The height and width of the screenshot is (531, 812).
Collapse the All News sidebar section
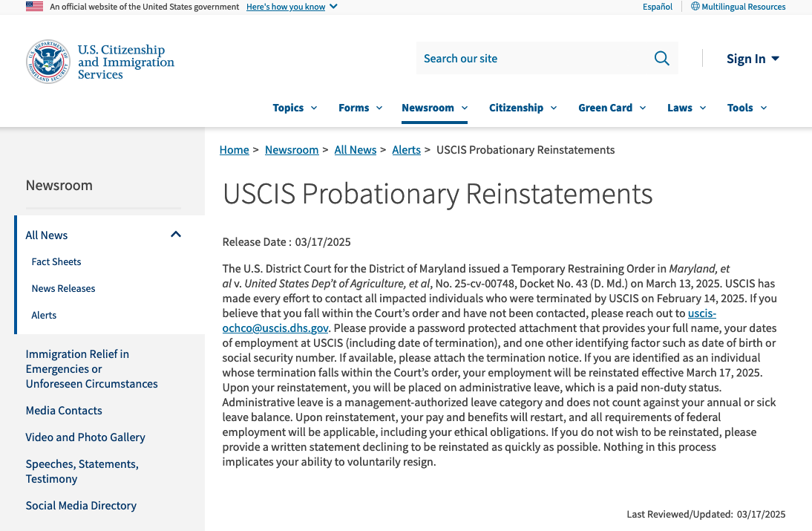176,235
